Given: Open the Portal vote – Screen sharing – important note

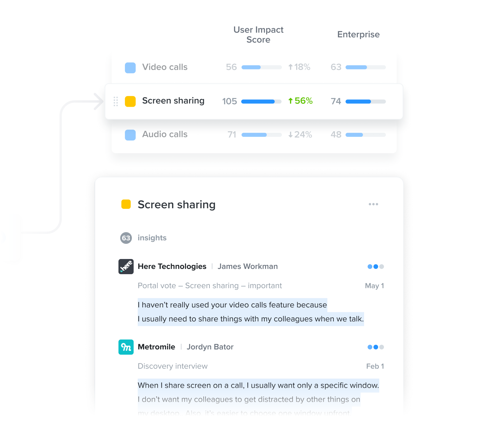Looking at the screenshot, I should 210,286.
